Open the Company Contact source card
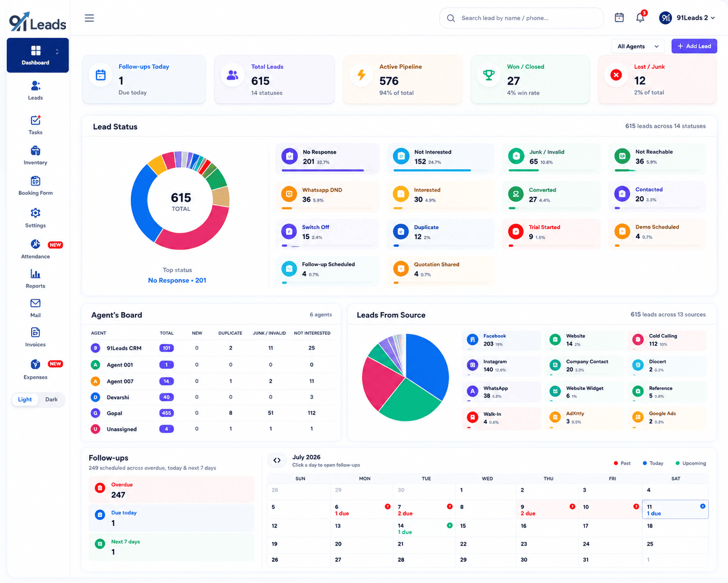 (584, 366)
